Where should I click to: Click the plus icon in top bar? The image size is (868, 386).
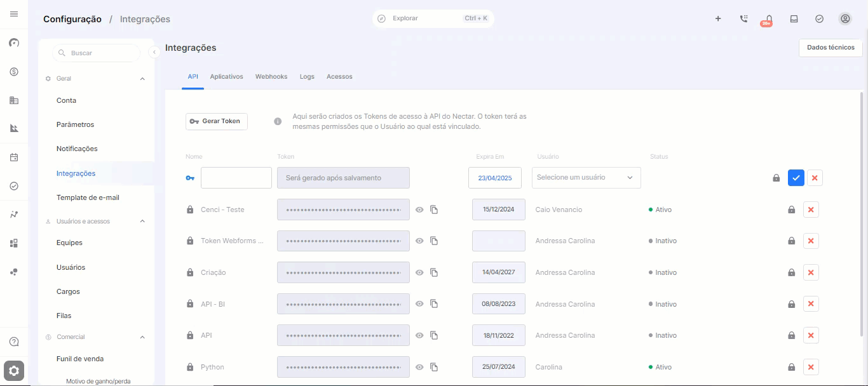point(718,19)
